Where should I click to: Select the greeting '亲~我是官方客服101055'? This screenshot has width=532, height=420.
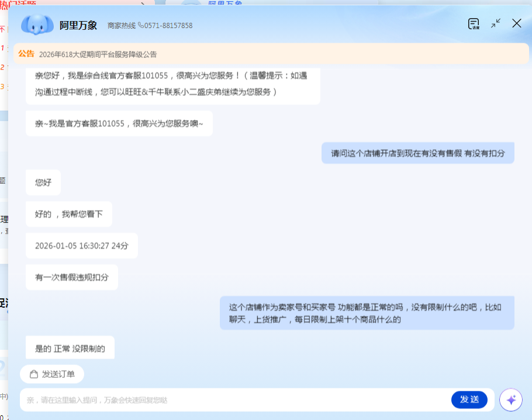119,123
